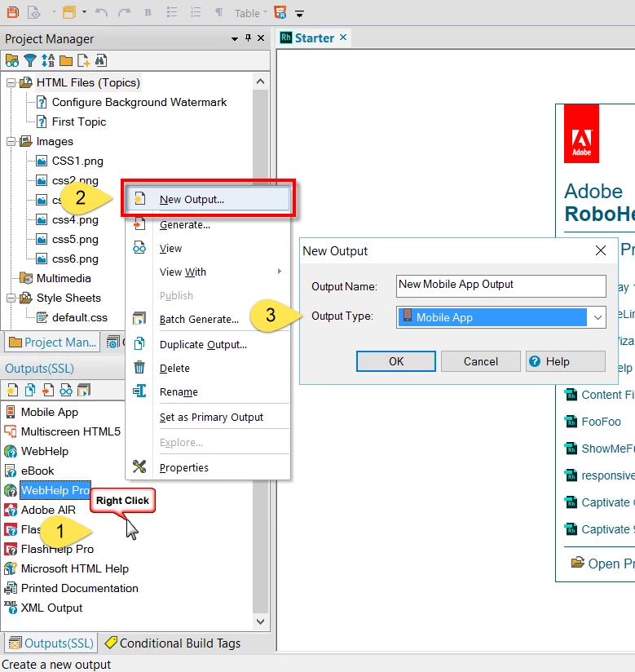Choose Set as Primary Output
This screenshot has width=635, height=672.
pyautogui.click(x=208, y=417)
